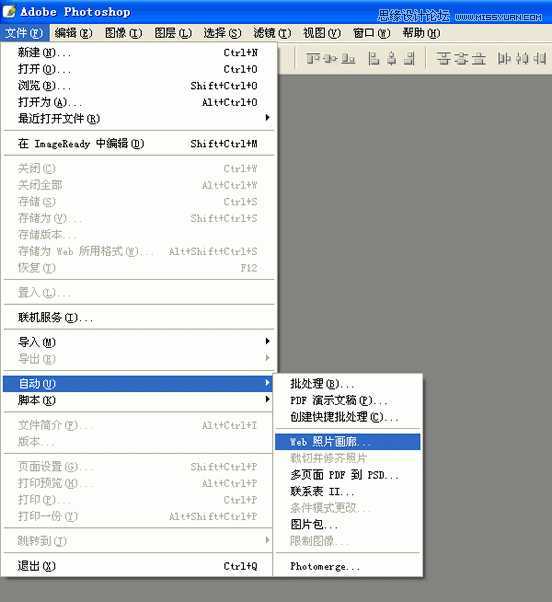
Task: Open the 帮助(H) menu
Action: 421,33
